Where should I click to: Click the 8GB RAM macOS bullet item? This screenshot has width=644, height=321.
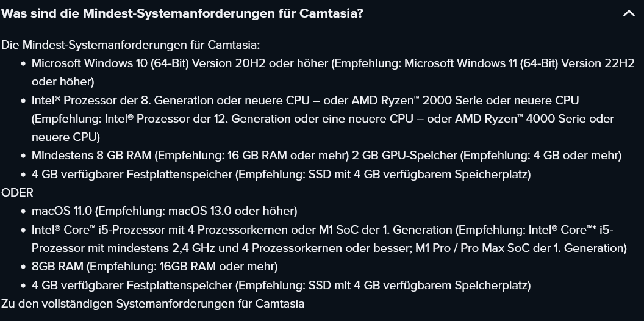tap(155, 267)
